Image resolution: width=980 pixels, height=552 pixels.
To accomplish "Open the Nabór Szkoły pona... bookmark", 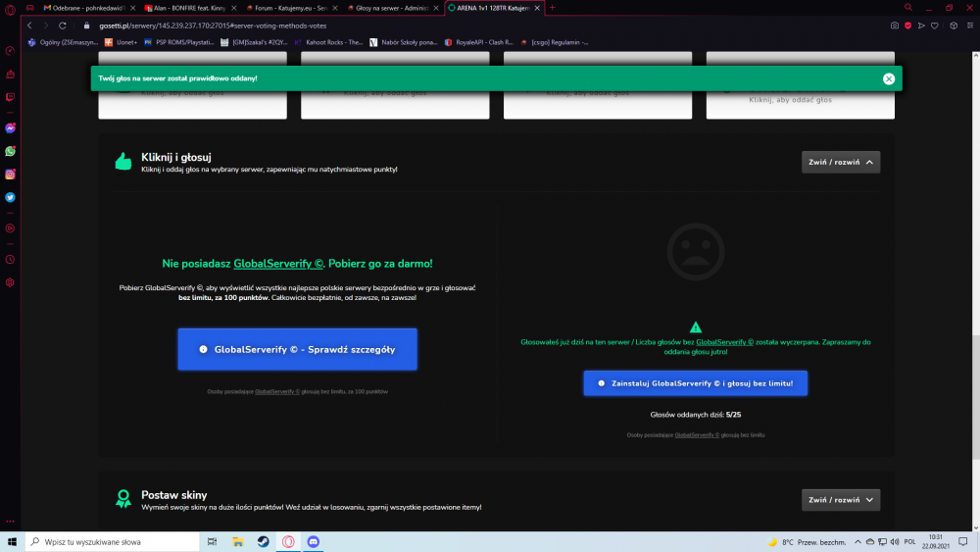I will click(x=403, y=42).
